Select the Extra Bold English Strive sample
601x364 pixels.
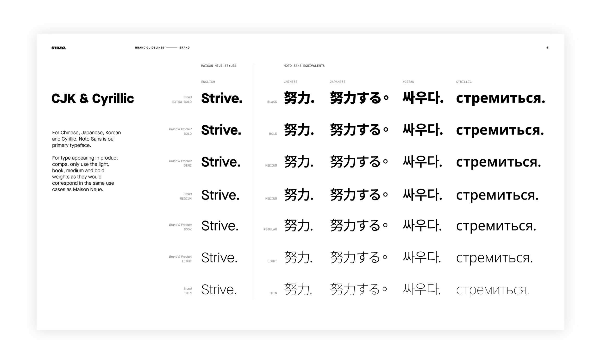(x=221, y=98)
